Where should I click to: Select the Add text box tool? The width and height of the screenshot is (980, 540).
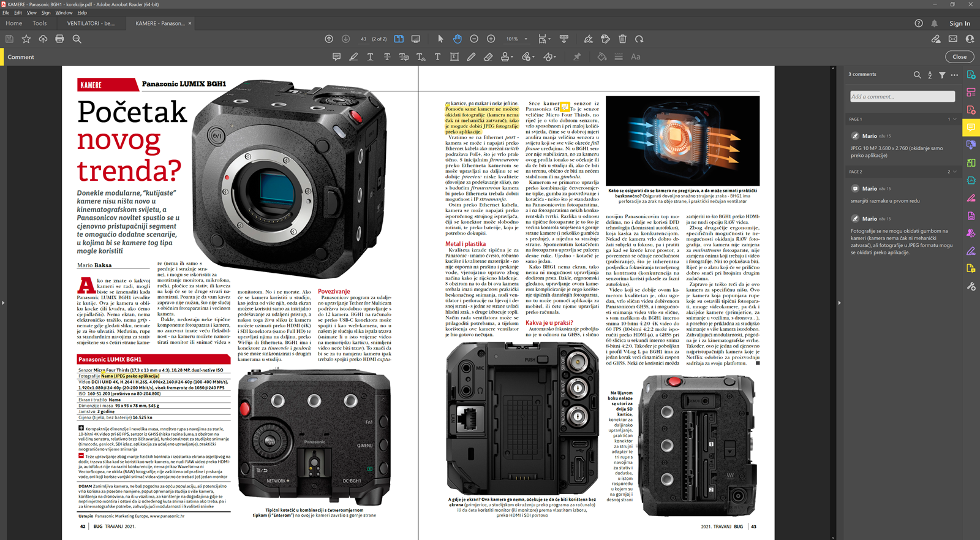454,57
